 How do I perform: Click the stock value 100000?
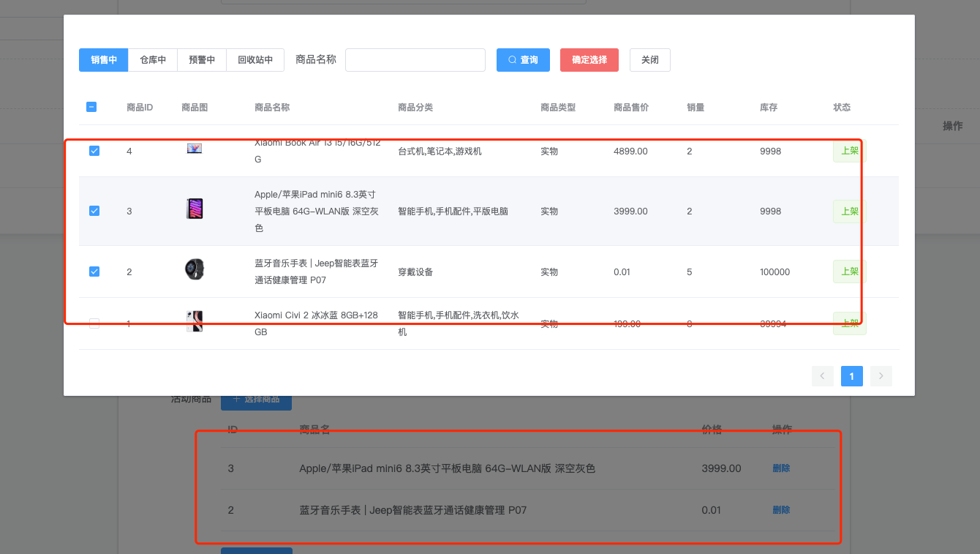click(x=775, y=272)
